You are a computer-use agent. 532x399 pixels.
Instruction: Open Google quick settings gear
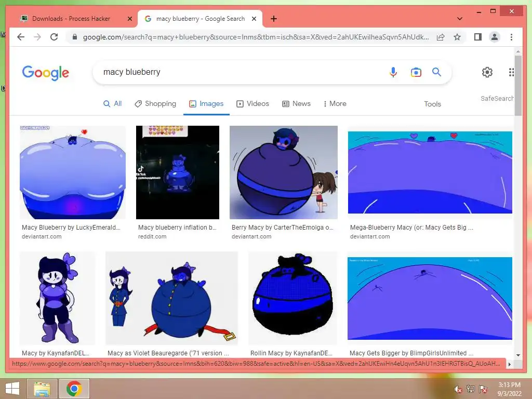[x=487, y=72]
